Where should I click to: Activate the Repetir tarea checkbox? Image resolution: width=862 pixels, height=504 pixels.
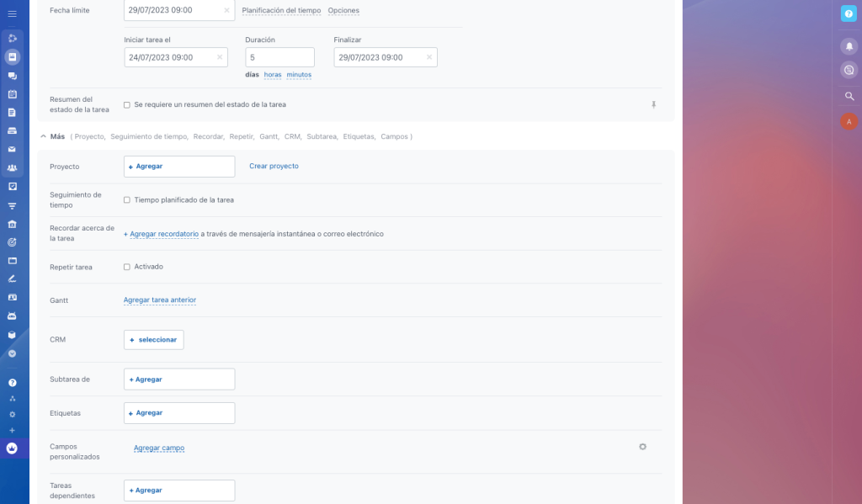127,267
